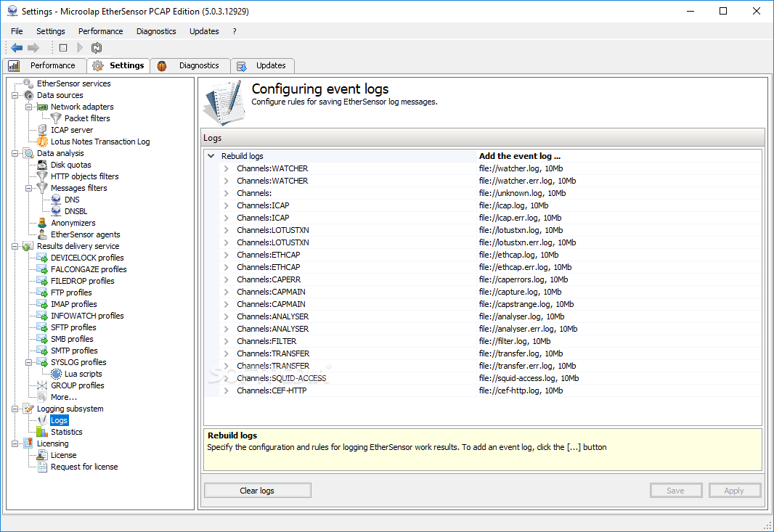Click the forward arrow toolbar icon
This screenshot has height=532, width=774.
click(x=33, y=48)
